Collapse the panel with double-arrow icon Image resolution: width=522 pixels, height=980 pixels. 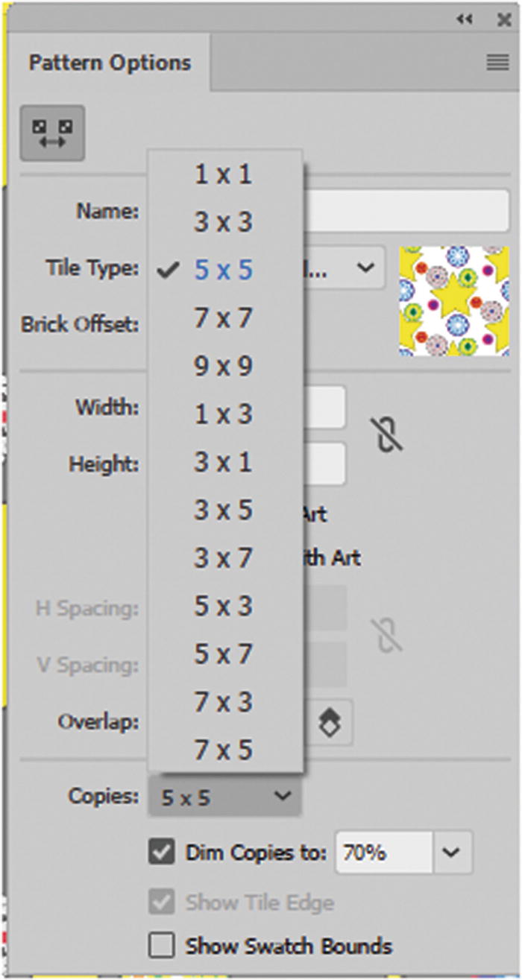click(465, 20)
